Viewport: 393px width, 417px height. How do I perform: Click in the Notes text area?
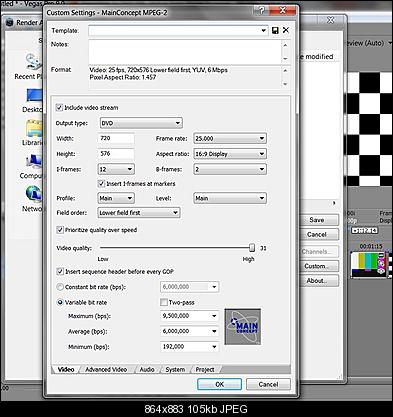click(x=185, y=52)
